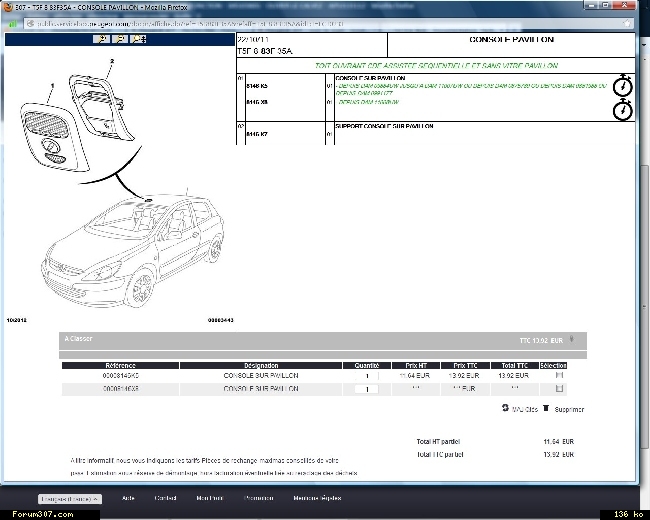This screenshot has width=650, height=520.
Task: Click the Prix TTC column header
Action: click(x=465, y=365)
